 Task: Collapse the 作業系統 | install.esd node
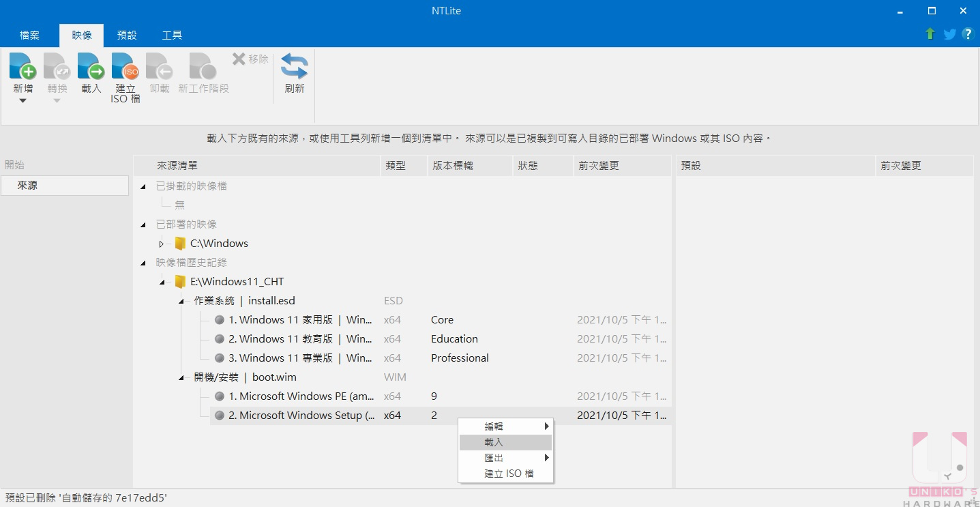click(x=181, y=301)
